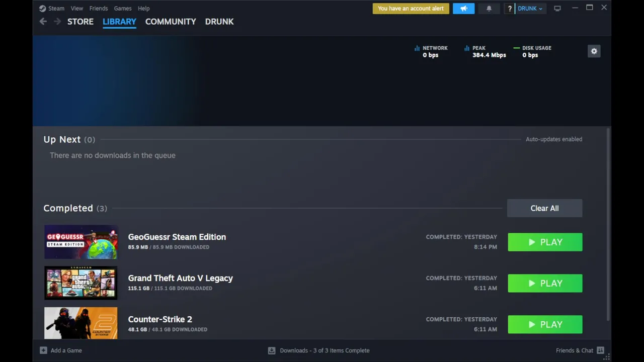Click the downloads list scrollbar
644x362 pixels.
[608, 225]
